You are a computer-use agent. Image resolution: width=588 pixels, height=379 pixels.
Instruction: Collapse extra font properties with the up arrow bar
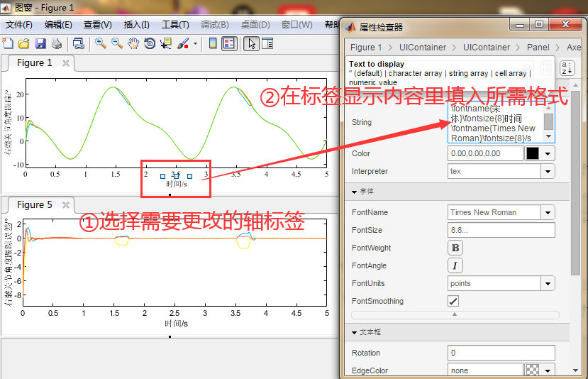pos(455,314)
